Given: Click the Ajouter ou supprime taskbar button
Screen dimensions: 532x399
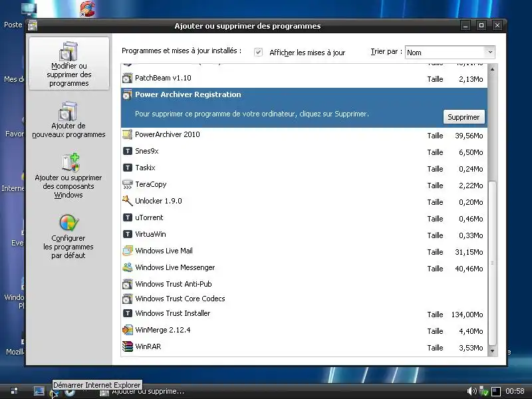Looking at the screenshot, I should (x=142, y=392).
